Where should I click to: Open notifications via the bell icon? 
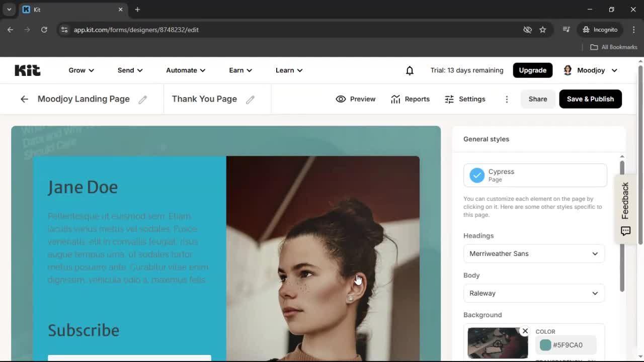(x=410, y=70)
